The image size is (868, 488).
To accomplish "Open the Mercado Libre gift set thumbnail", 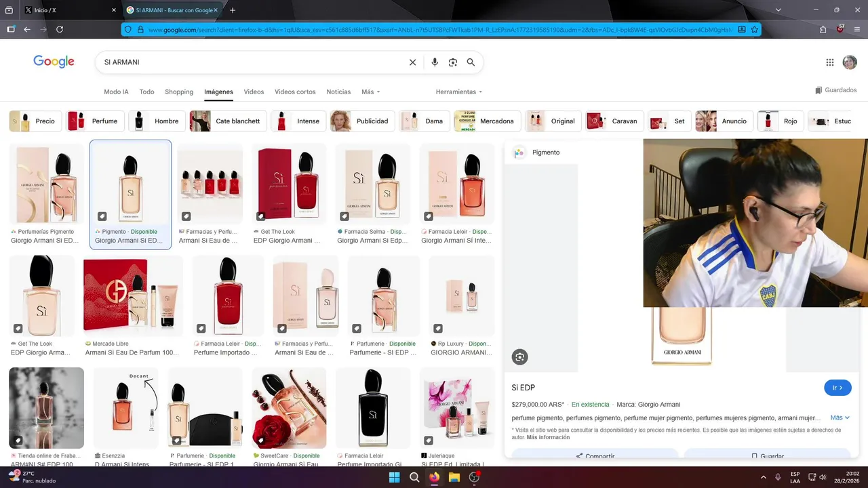I will tap(133, 296).
